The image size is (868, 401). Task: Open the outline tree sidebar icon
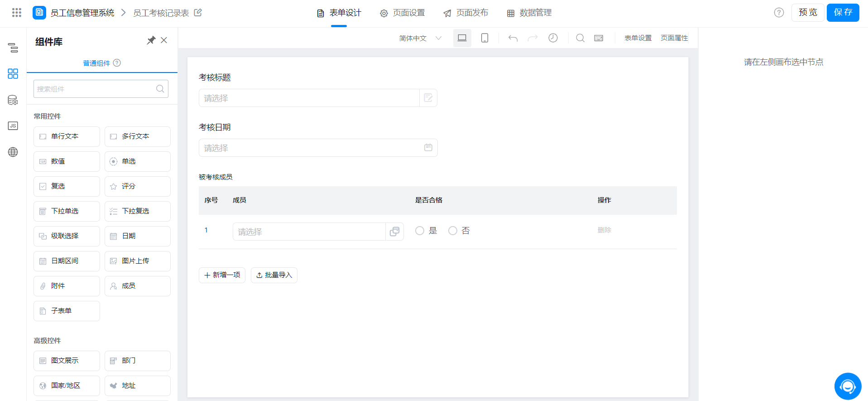click(x=13, y=48)
